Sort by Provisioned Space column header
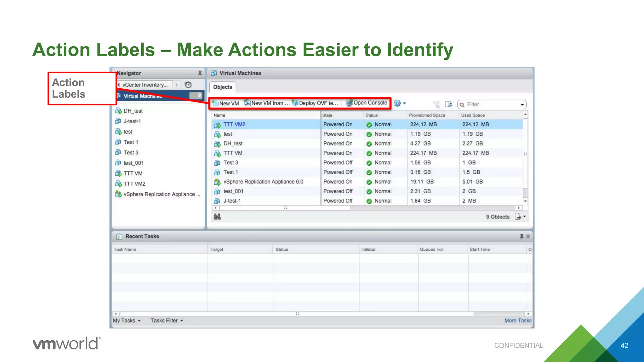Viewport: 644px width, 362px height. [x=433, y=115]
